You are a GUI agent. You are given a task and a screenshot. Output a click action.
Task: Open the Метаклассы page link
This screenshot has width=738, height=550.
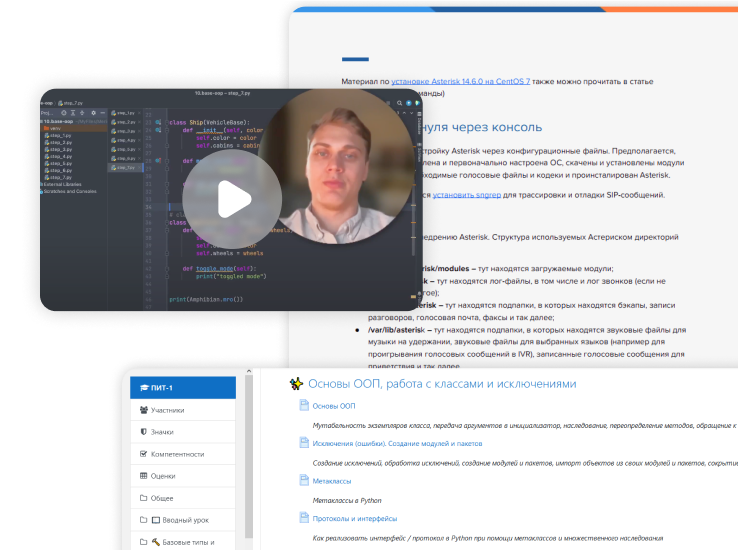[332, 481]
